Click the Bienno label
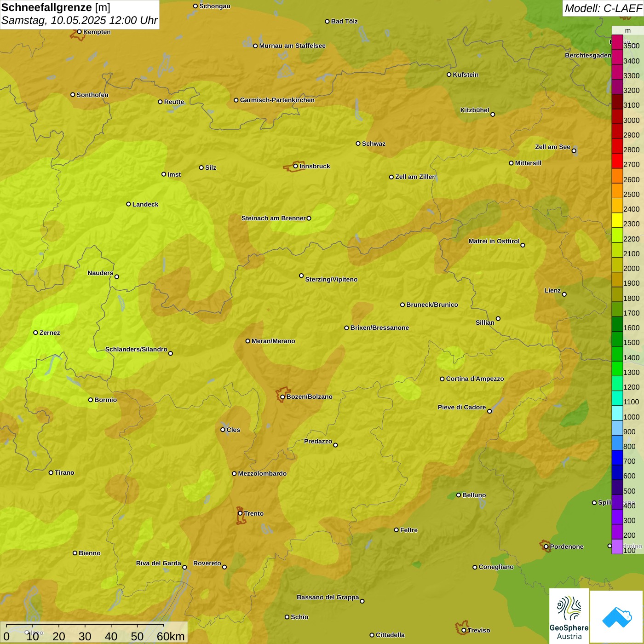The image size is (644, 644). (90, 553)
